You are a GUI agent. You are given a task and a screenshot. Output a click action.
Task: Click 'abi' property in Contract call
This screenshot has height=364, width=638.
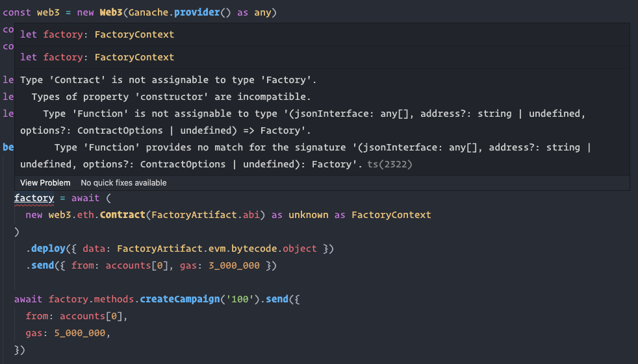[251, 215]
